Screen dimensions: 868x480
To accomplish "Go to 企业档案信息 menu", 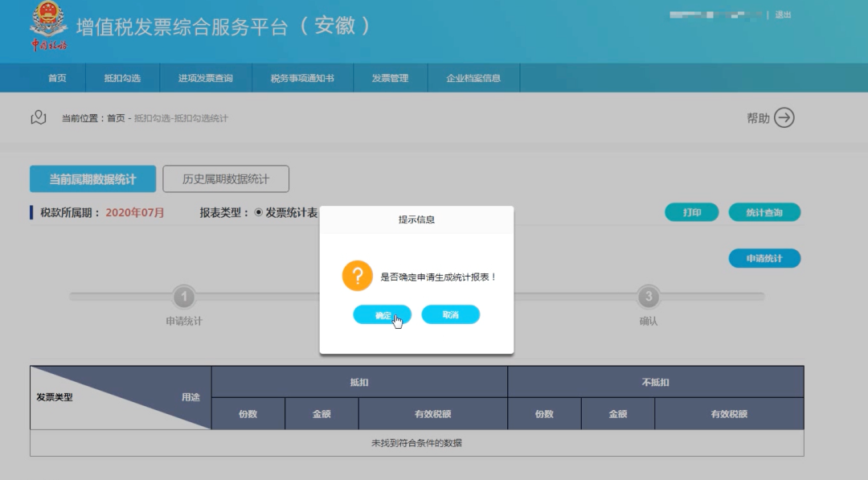I will [x=473, y=78].
